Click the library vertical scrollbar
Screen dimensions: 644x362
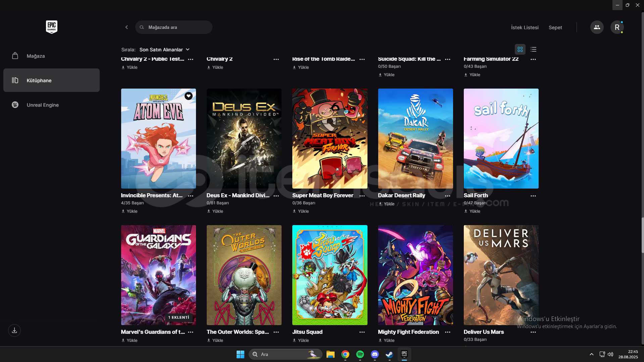click(x=643, y=235)
